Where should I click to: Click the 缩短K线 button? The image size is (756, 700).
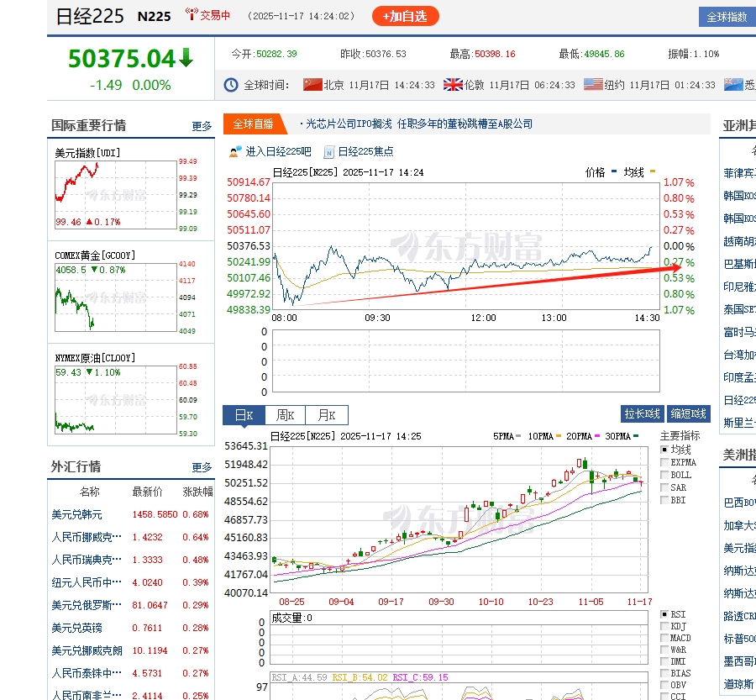click(688, 413)
